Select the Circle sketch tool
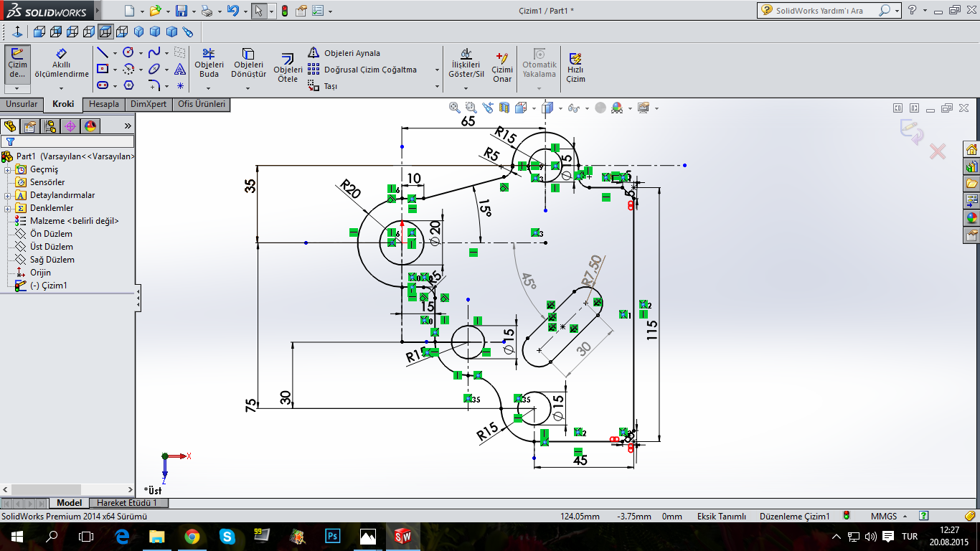This screenshot has height=551, width=980. [x=128, y=52]
